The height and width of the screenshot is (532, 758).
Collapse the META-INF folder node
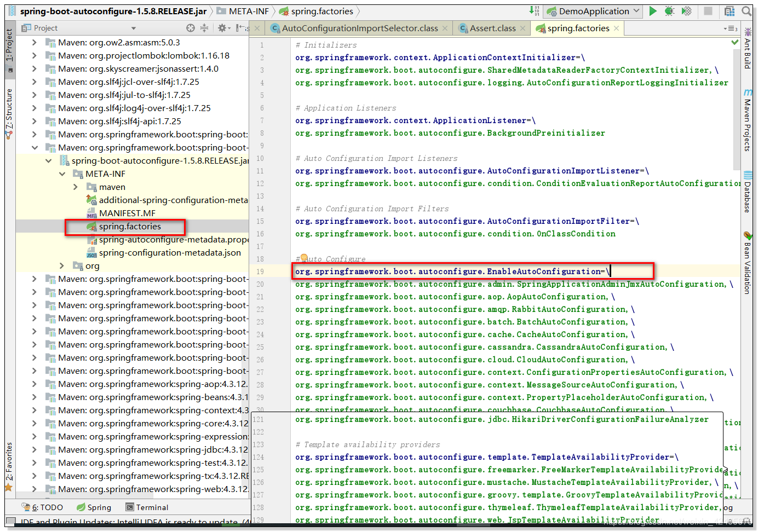point(62,174)
